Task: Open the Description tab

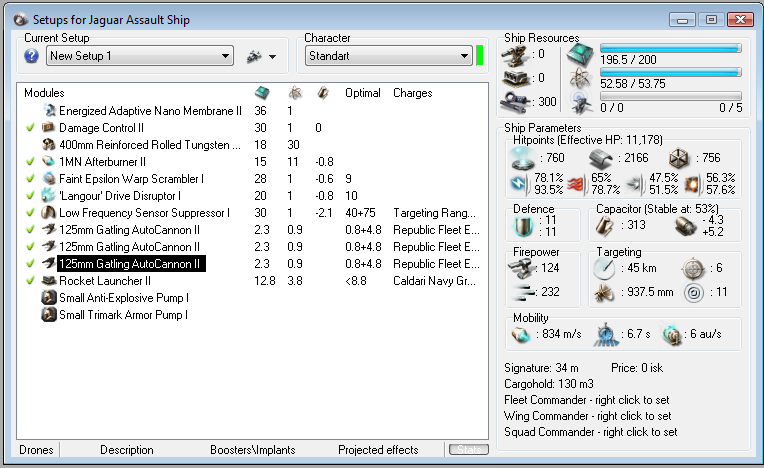Action: coord(127,449)
